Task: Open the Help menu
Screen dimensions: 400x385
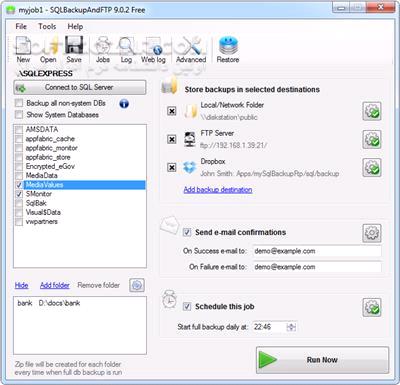Action: click(75, 26)
